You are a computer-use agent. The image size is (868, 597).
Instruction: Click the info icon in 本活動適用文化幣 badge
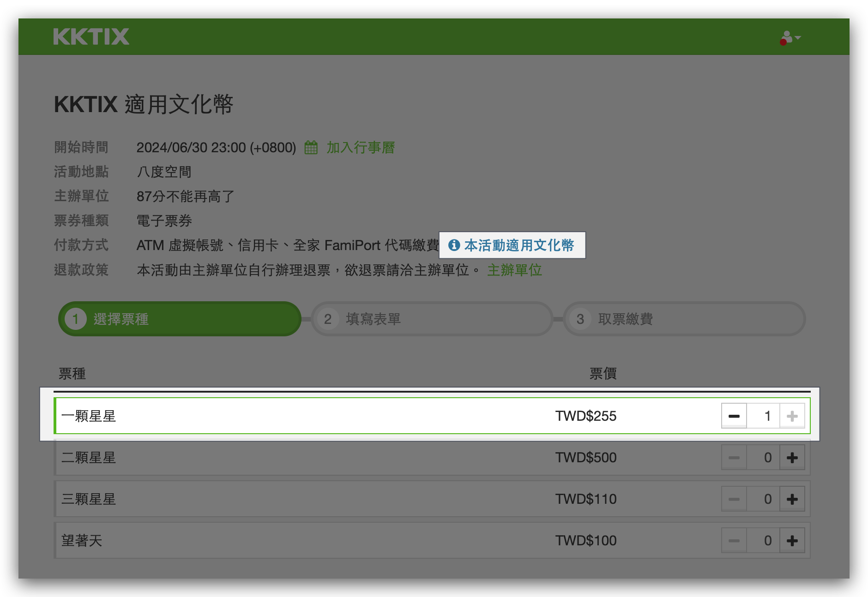[454, 245]
